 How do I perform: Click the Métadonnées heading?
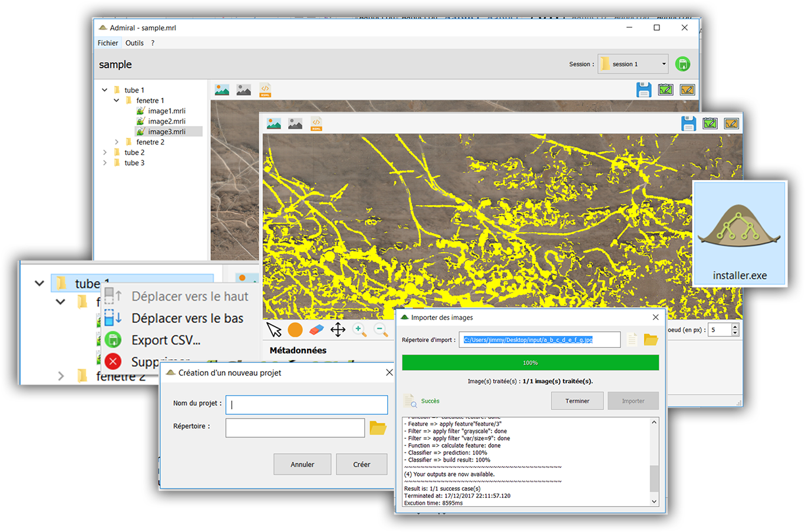pos(298,350)
